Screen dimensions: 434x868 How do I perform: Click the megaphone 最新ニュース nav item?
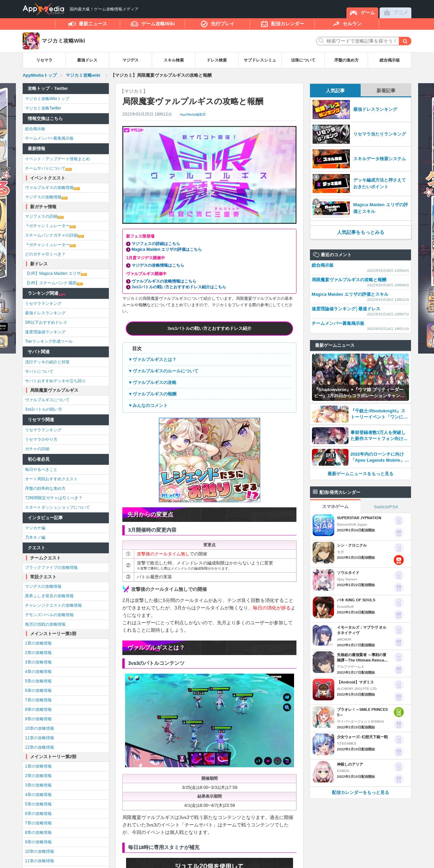click(x=88, y=24)
